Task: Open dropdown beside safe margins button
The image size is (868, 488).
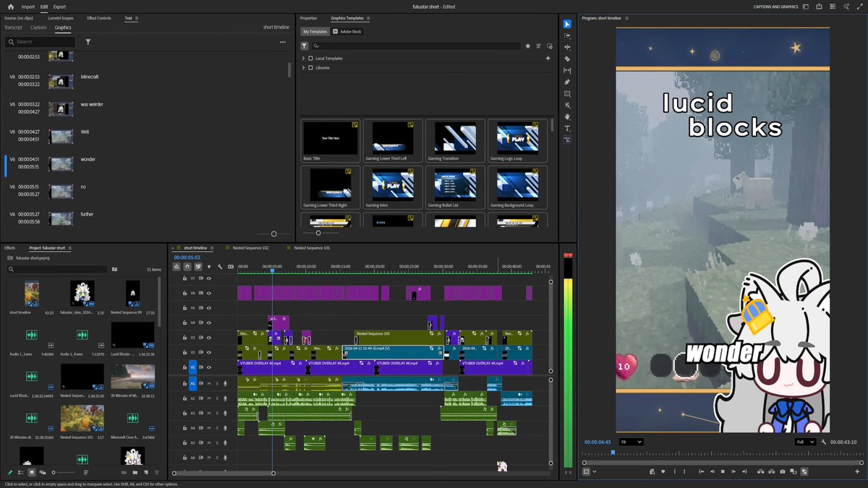Action: (595, 471)
